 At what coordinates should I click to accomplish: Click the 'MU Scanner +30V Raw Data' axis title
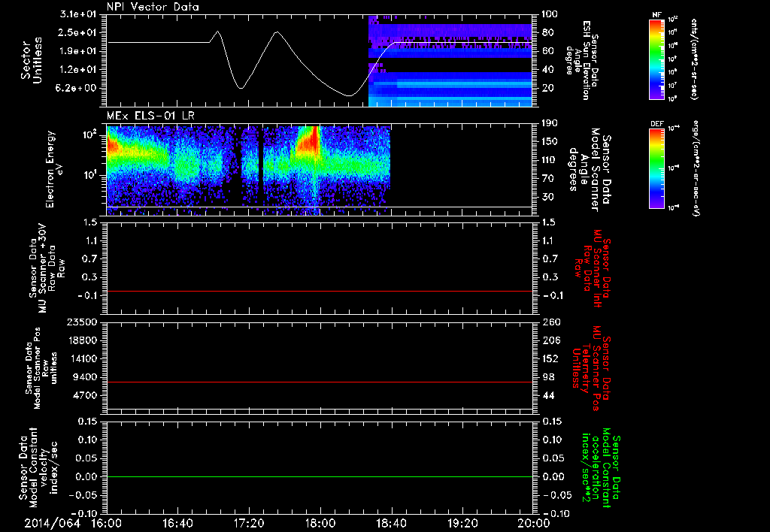(47, 268)
